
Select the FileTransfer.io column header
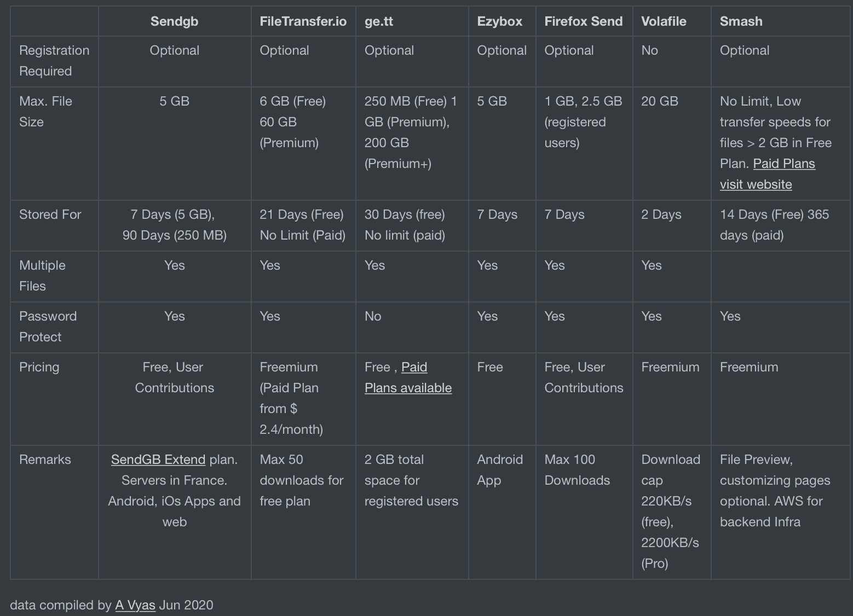coord(303,21)
